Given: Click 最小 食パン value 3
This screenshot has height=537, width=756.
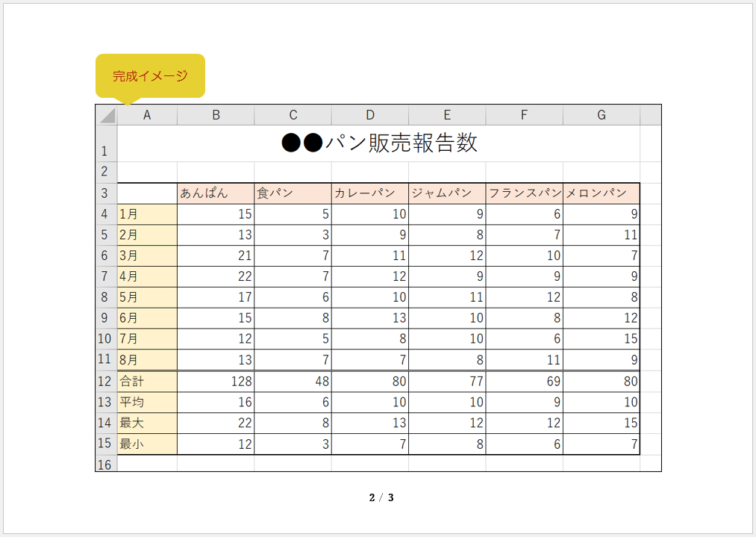Looking at the screenshot, I should point(293,444).
